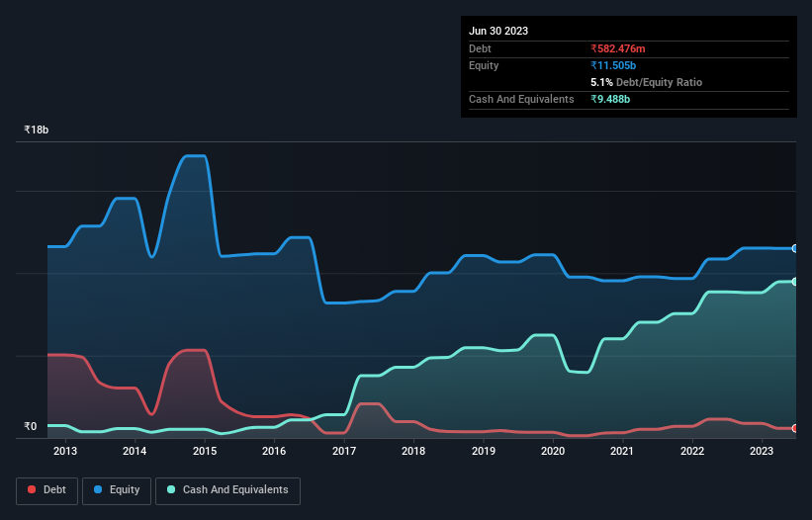Click the Cash endpoint marker on chart
Viewport: 812px width, 520px height.
point(795,282)
